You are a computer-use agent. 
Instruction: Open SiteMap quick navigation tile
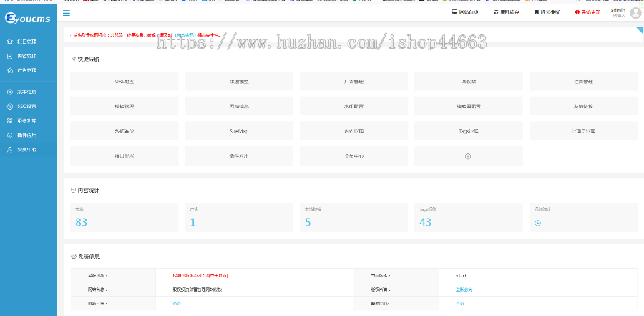pos(239,131)
